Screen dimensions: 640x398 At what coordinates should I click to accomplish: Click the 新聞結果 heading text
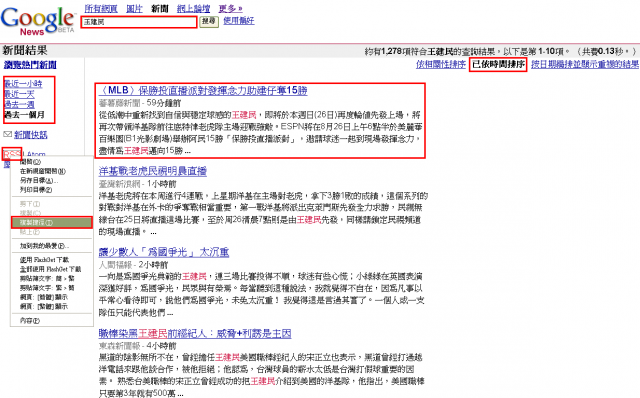pos(25,50)
